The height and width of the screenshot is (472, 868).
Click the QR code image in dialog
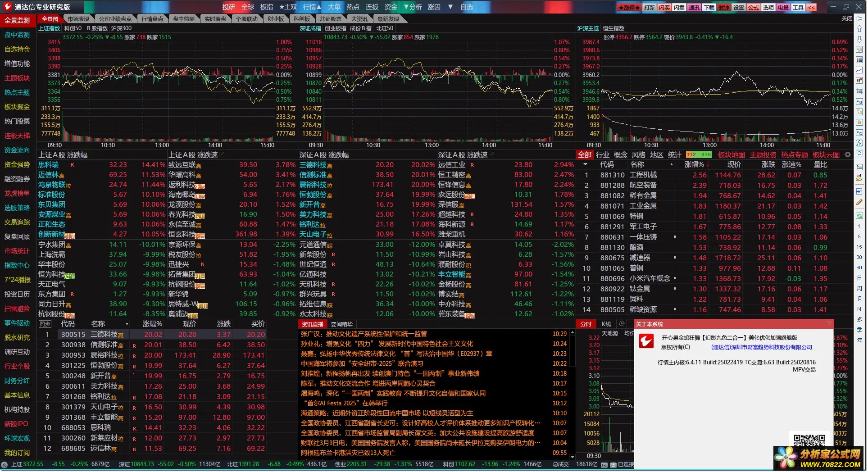pyautogui.click(x=809, y=440)
